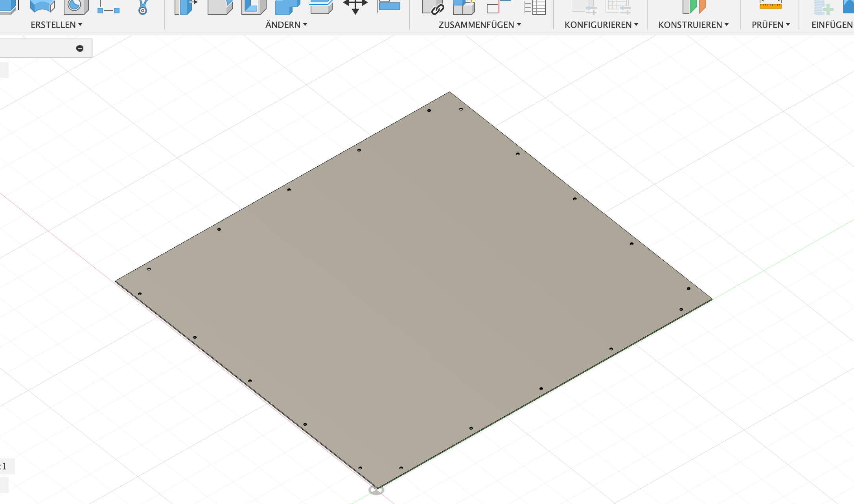Select the Offset Plane construction icon

click(x=694, y=6)
